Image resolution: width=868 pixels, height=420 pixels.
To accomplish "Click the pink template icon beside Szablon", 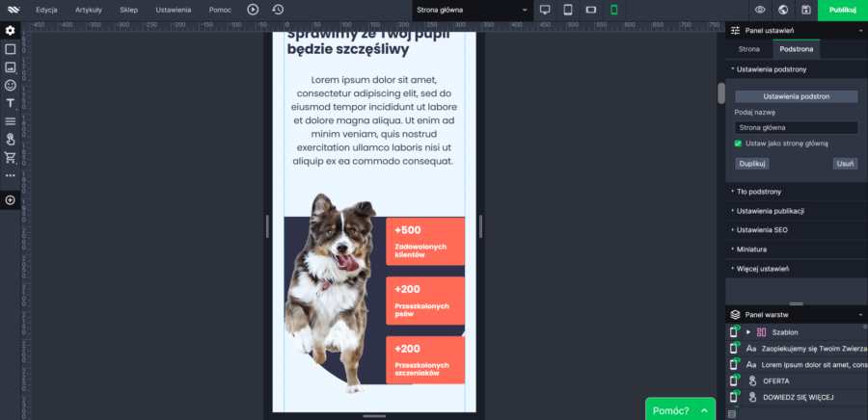I will pos(761,332).
